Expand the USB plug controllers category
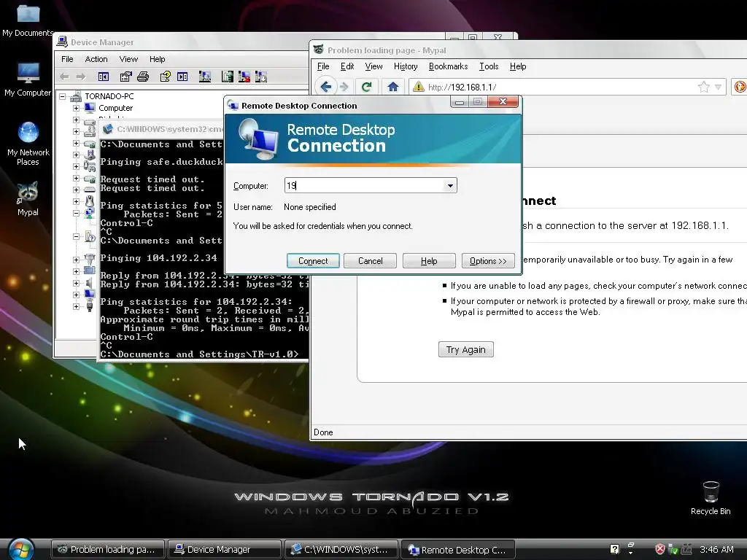Viewport: 747px width, 560px height. tap(76, 306)
